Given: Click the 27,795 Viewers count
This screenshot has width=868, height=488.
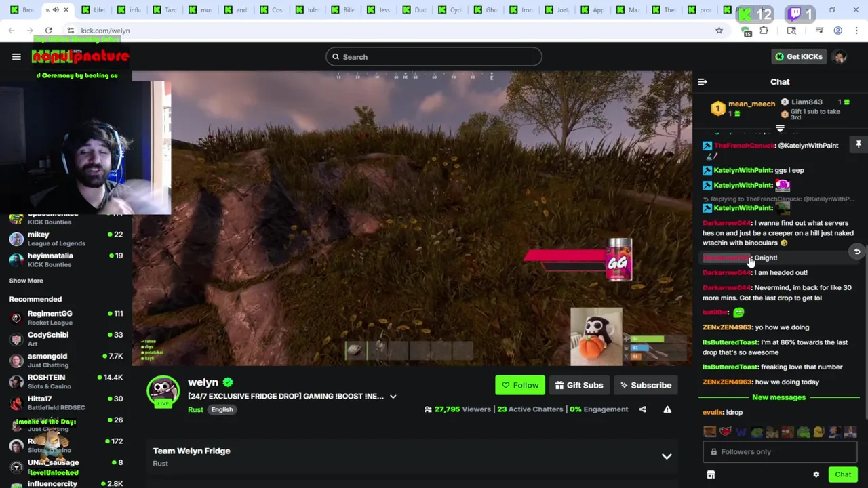Looking at the screenshot, I should 457,409.
